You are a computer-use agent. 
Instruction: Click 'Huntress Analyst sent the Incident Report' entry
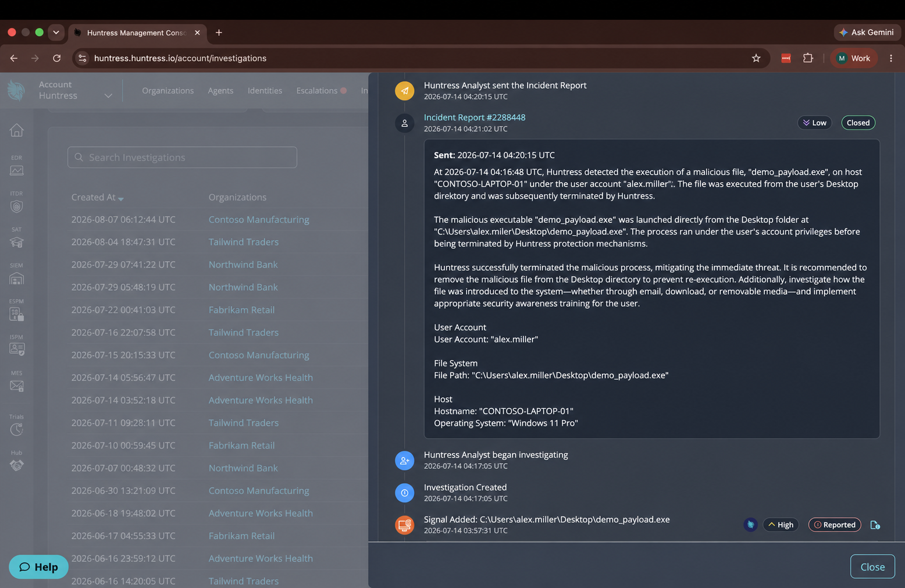[x=505, y=85]
